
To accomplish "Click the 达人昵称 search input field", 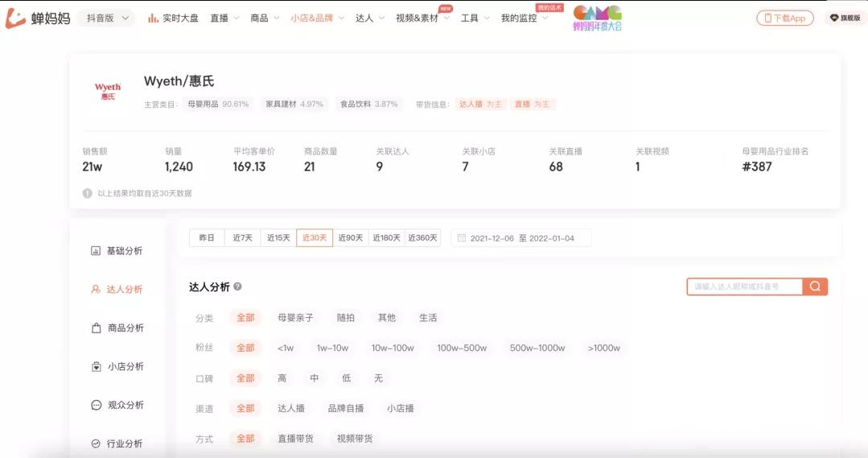I will point(745,287).
